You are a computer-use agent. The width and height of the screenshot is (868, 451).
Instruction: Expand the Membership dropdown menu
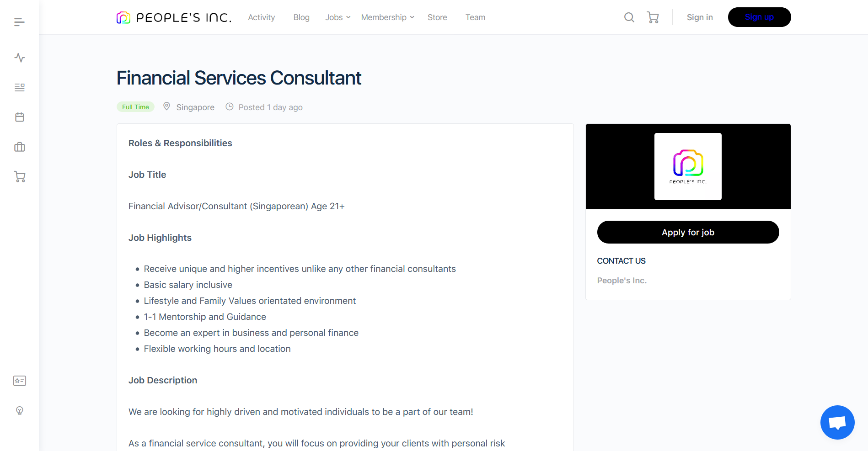tap(387, 17)
